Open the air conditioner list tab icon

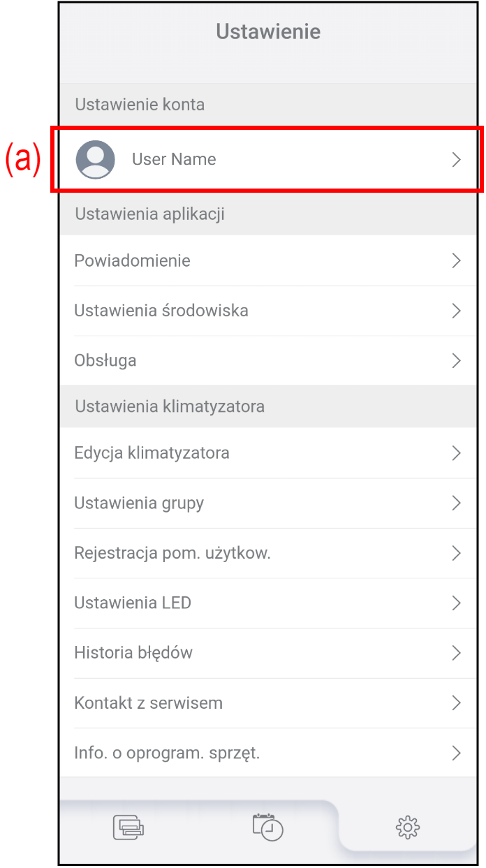tap(128, 827)
